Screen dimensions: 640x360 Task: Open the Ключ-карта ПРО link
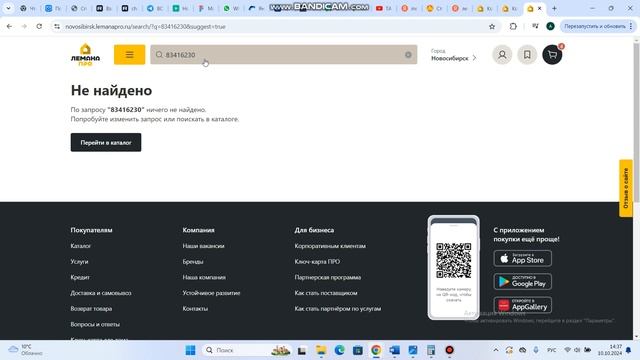click(x=317, y=262)
